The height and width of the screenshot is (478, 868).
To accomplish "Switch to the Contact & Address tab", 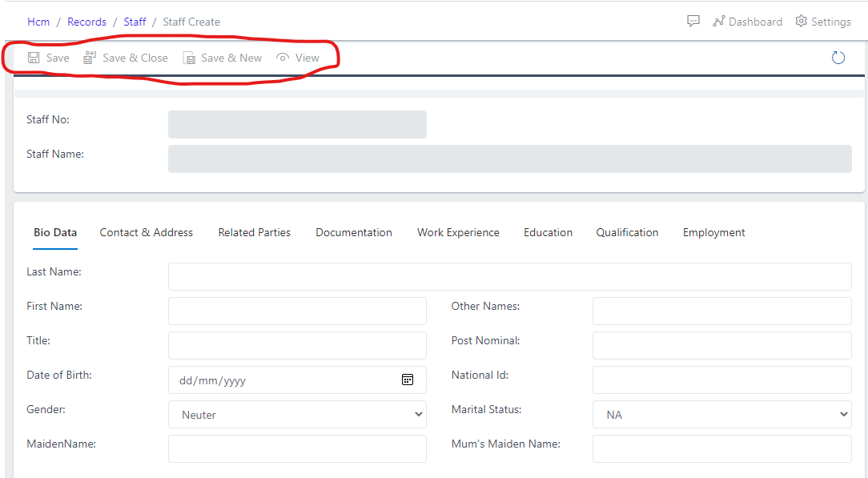I will point(147,232).
